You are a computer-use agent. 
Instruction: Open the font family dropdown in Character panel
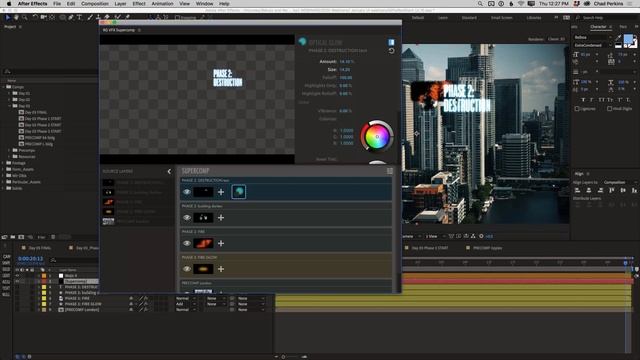coord(593,37)
